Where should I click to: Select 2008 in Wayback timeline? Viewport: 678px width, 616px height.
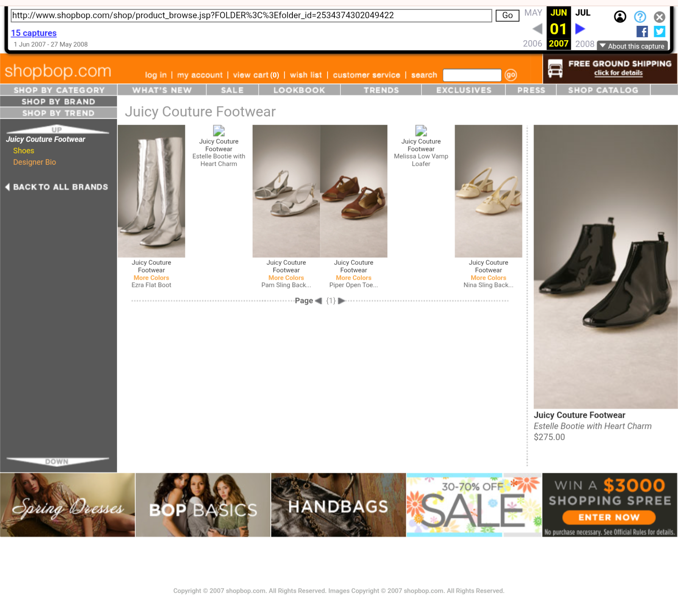585,44
